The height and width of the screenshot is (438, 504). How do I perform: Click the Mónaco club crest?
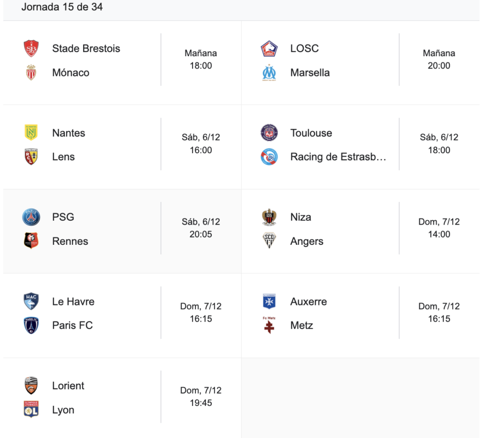[31, 72]
